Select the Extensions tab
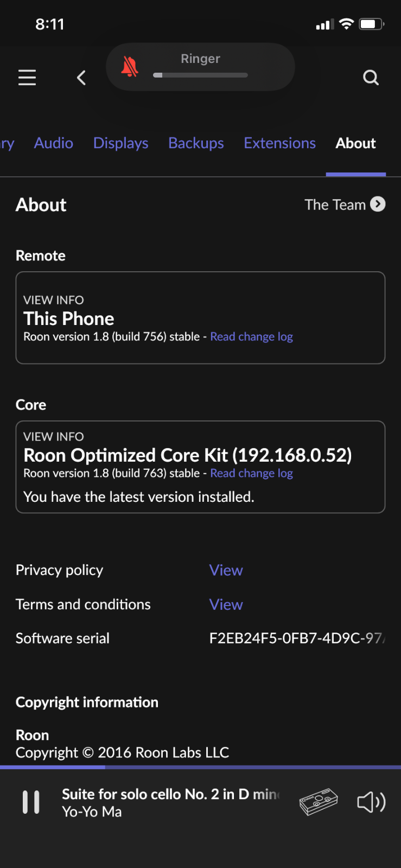 pos(280,143)
